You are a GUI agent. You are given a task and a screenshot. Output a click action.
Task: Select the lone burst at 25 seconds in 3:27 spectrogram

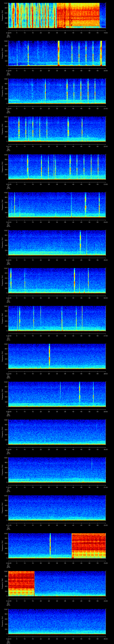tap(49, 356)
